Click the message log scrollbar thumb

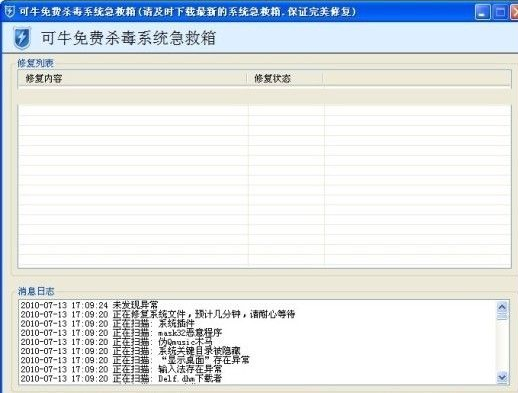pos(502,316)
